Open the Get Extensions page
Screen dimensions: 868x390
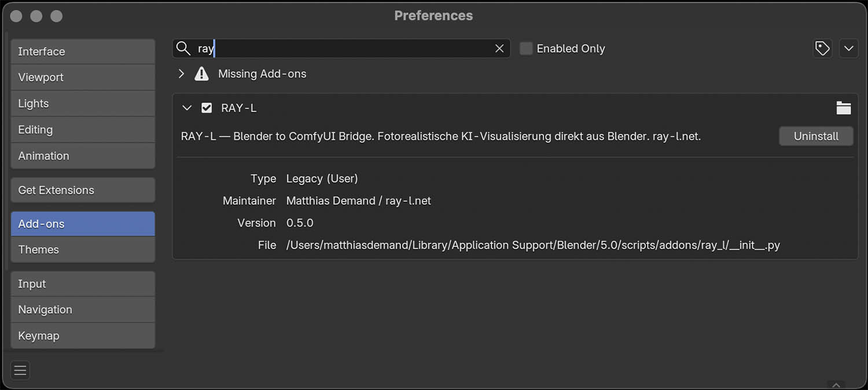click(83, 190)
